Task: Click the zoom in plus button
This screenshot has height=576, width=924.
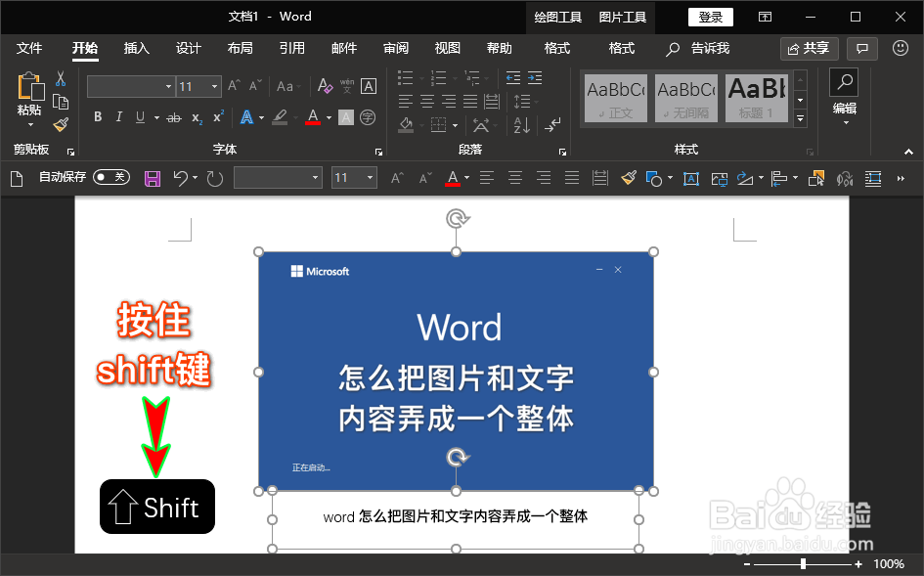Action: tap(858, 564)
